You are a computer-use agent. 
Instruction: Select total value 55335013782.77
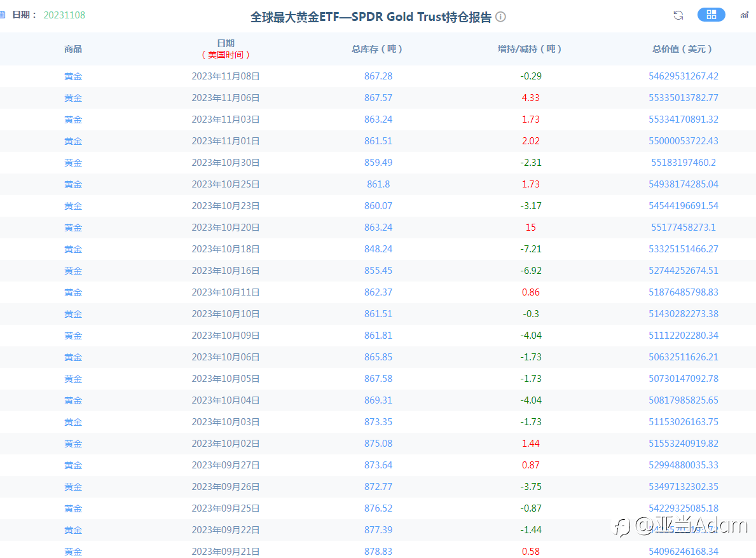click(x=683, y=98)
